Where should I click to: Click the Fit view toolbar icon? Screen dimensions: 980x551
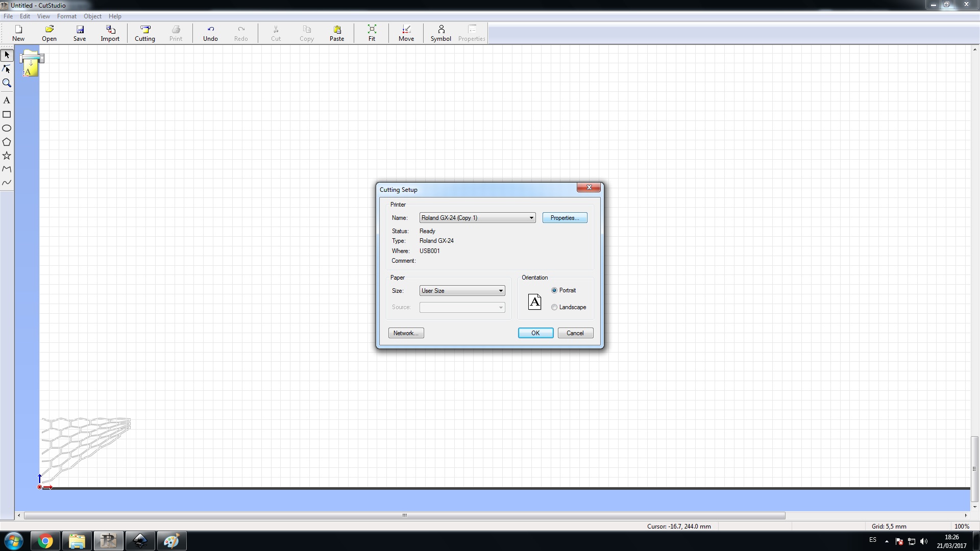click(372, 33)
